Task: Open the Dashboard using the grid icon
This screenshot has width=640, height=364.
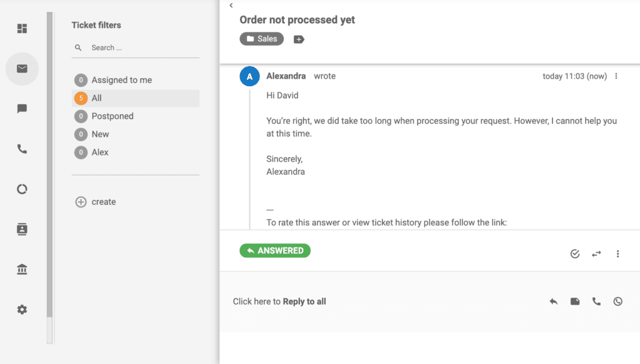Action: pyautogui.click(x=22, y=29)
